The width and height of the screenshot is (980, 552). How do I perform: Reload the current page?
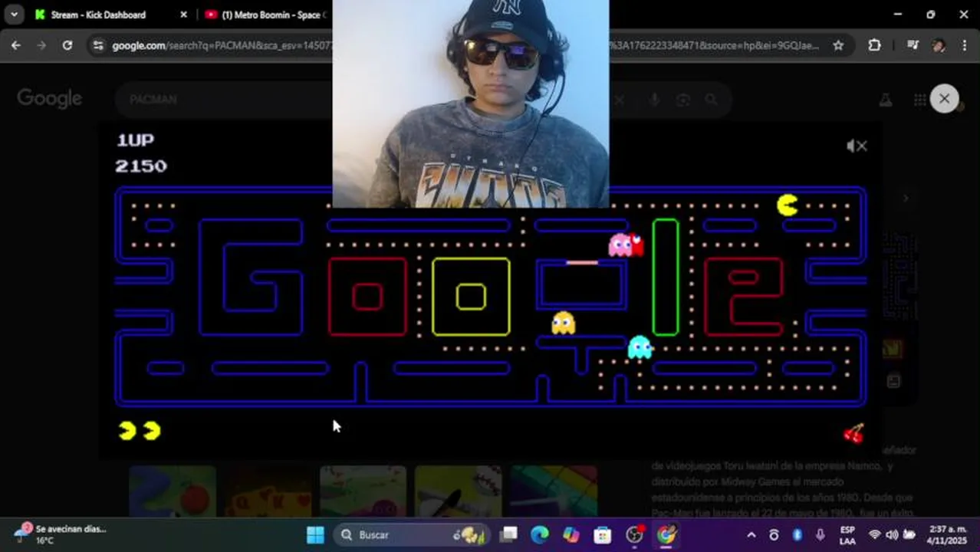pos(67,45)
